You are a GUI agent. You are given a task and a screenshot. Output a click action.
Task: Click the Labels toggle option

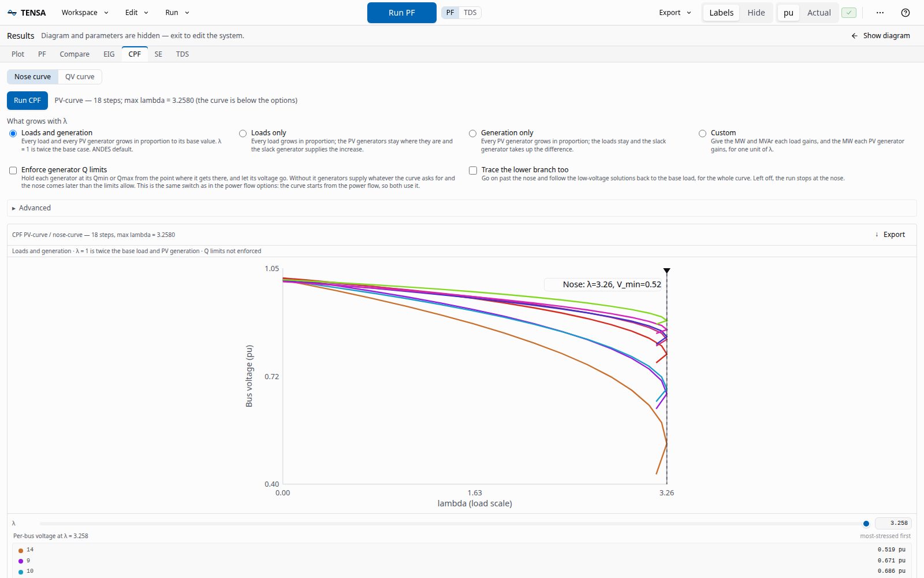pyautogui.click(x=721, y=13)
